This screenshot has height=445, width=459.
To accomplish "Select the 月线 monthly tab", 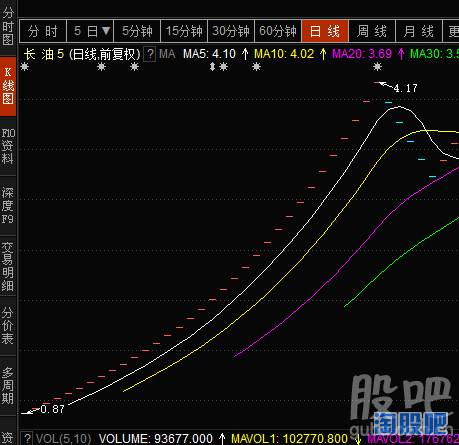I will point(419,31).
